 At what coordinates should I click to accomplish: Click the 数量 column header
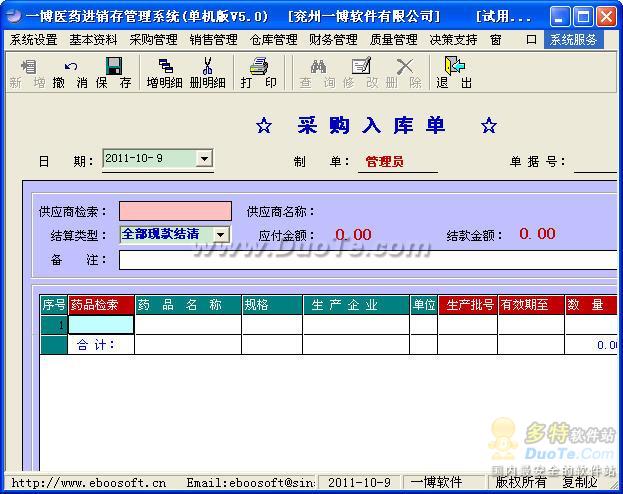tap(591, 305)
